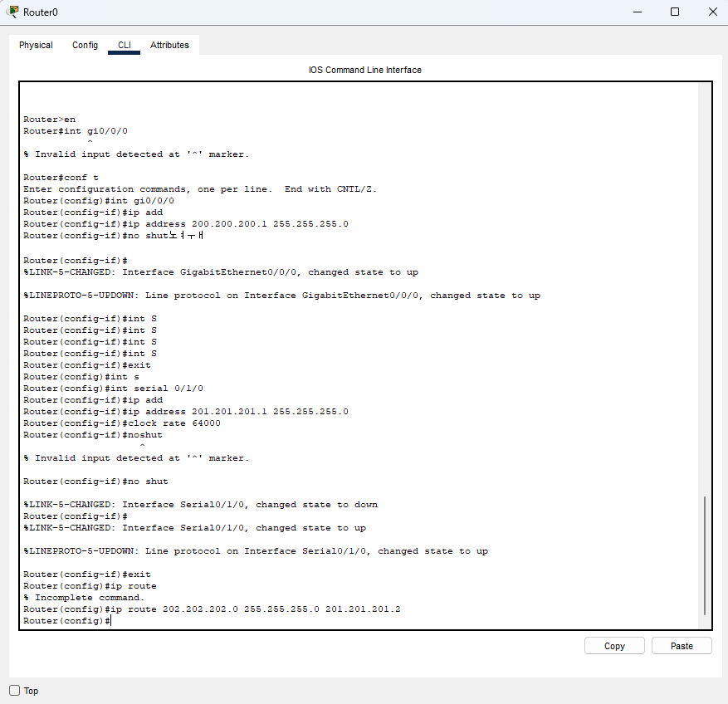Image resolution: width=728 pixels, height=704 pixels.
Task: Click the 'noshut' command line
Action: 93,435
